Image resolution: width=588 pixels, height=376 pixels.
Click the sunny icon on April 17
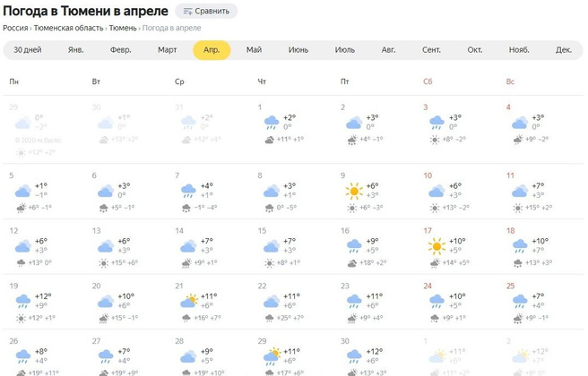(x=437, y=246)
